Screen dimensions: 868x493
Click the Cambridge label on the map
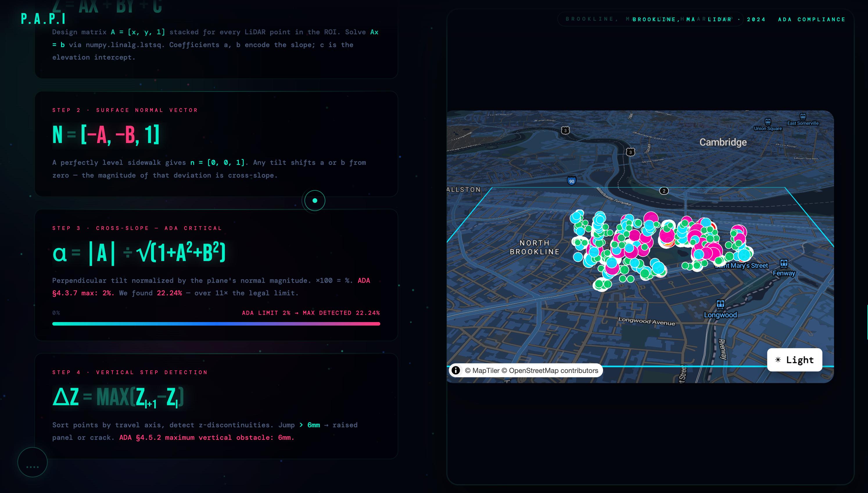pyautogui.click(x=723, y=142)
